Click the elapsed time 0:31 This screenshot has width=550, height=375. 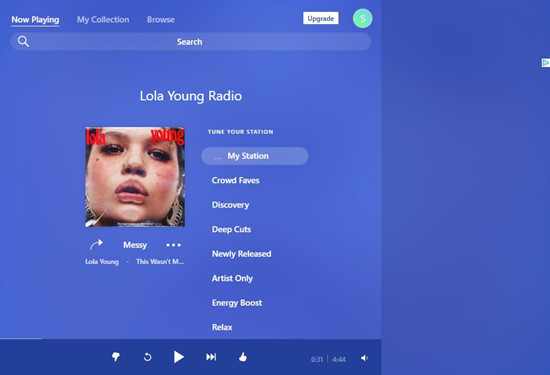pyautogui.click(x=317, y=359)
